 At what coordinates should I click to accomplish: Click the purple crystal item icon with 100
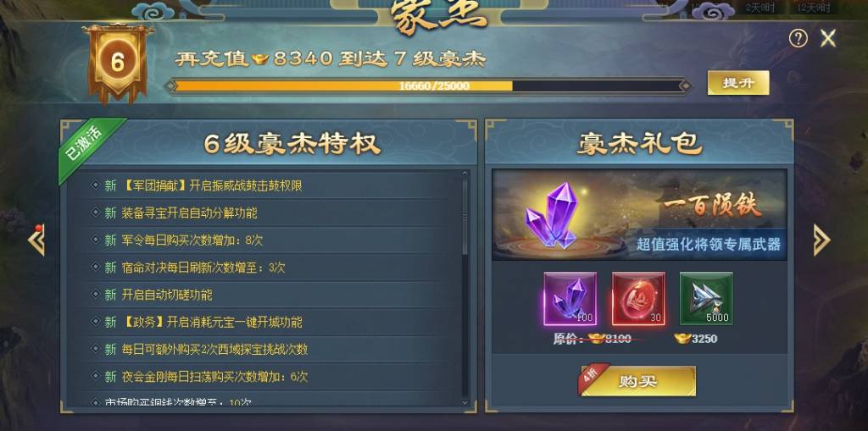[570, 299]
